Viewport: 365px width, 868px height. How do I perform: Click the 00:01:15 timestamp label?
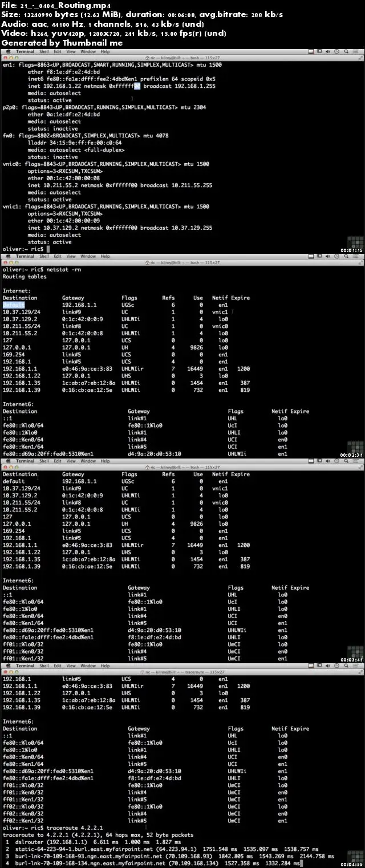[352, 249]
